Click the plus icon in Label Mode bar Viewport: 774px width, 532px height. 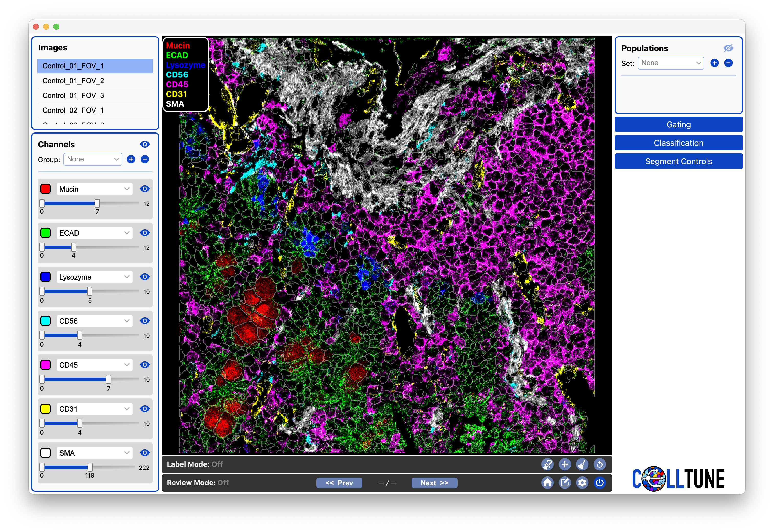[x=565, y=464]
